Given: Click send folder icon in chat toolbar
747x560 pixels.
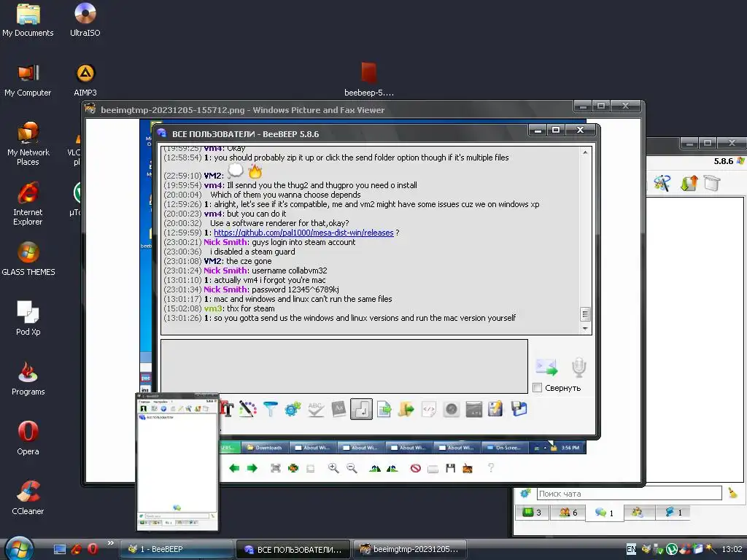Looking at the screenshot, I should (406, 409).
